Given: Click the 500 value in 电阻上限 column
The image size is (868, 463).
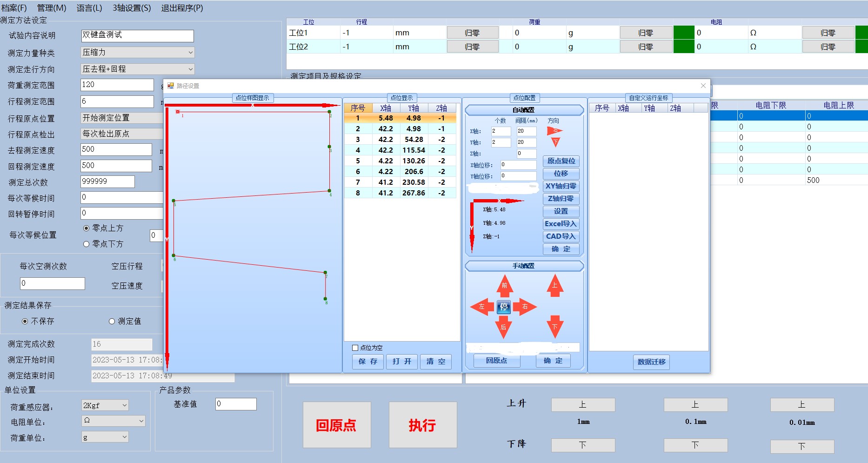Looking at the screenshot, I should click(x=813, y=180).
